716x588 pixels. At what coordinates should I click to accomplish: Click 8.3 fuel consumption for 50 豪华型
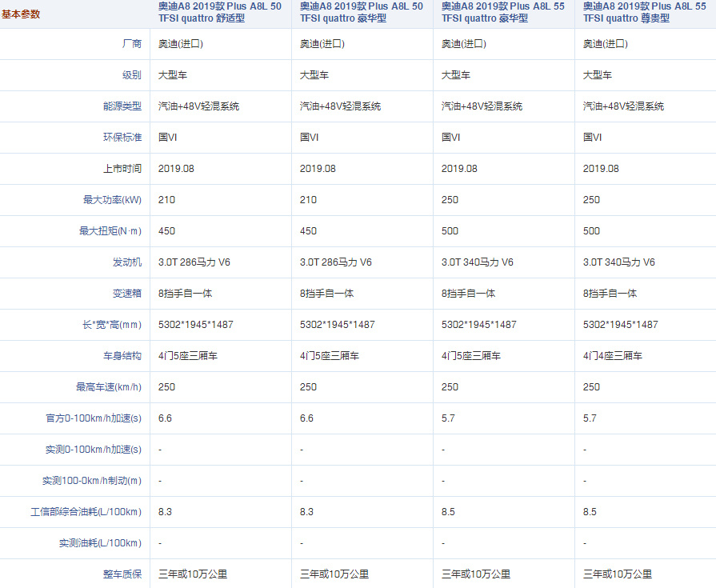click(x=306, y=512)
